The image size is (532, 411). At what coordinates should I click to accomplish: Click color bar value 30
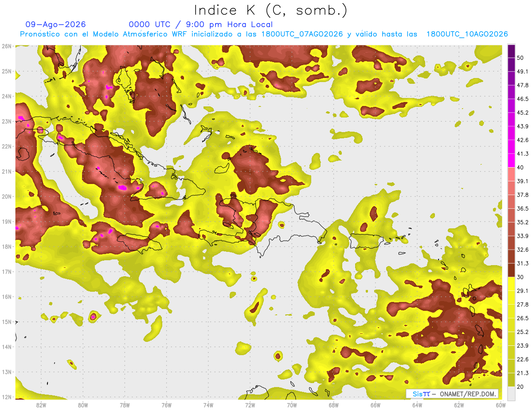click(520, 277)
